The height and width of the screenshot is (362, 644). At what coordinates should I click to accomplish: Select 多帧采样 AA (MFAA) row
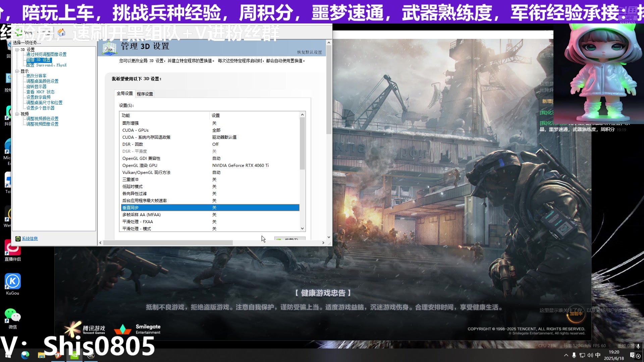pyautogui.click(x=210, y=215)
